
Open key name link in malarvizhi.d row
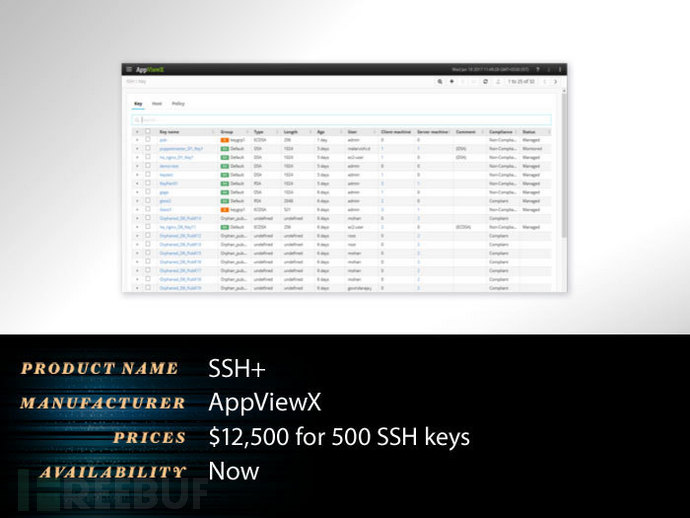pos(181,149)
